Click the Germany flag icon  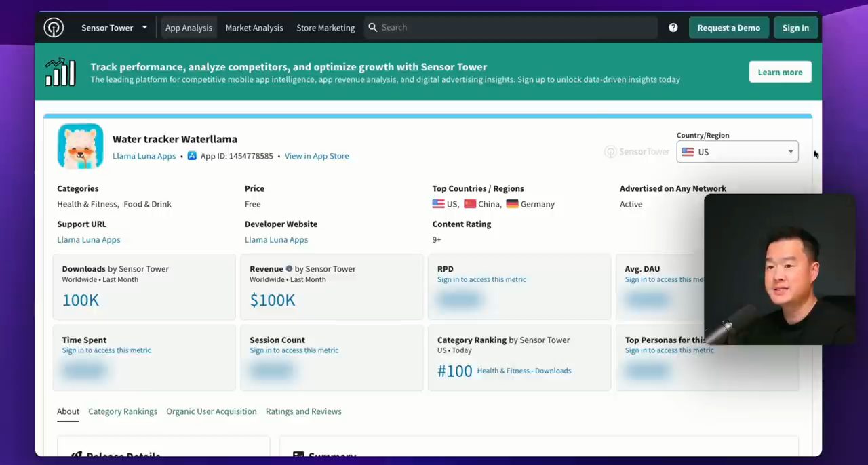pos(512,204)
